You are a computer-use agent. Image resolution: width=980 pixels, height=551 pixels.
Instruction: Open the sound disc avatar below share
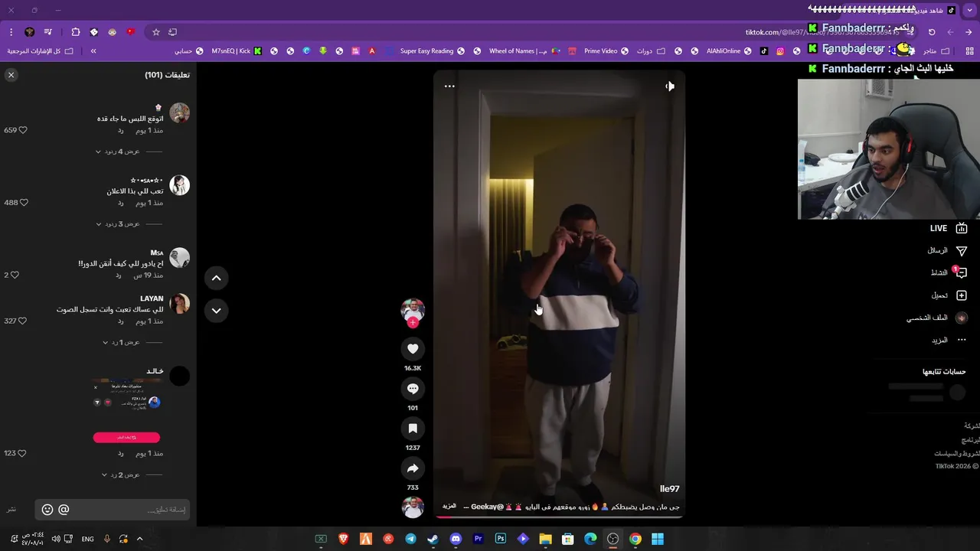coord(413,507)
